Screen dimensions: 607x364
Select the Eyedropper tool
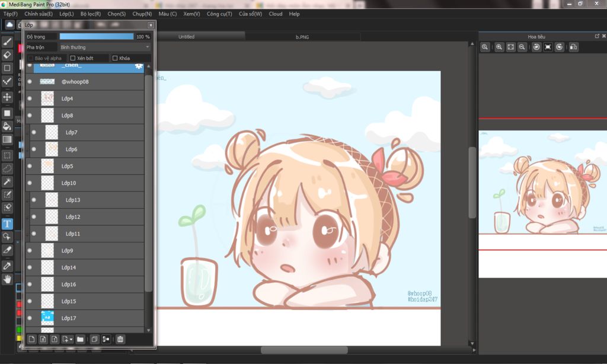[x=7, y=266]
